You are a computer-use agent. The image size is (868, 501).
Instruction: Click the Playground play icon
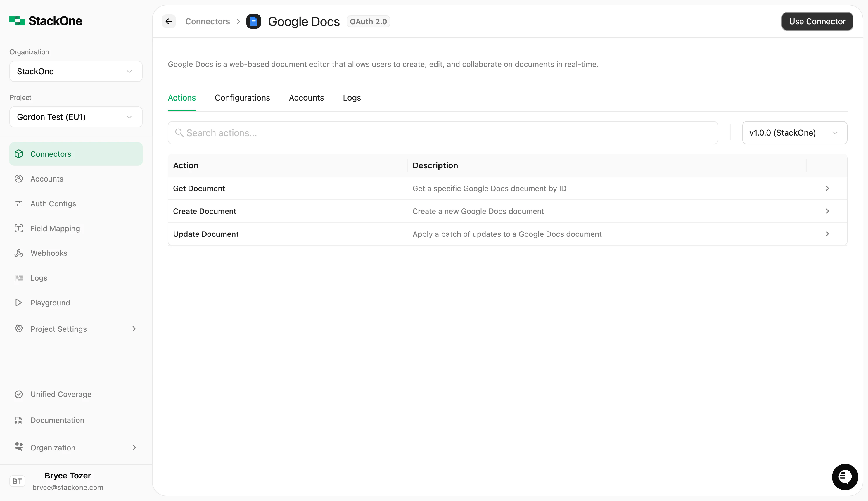coord(19,303)
